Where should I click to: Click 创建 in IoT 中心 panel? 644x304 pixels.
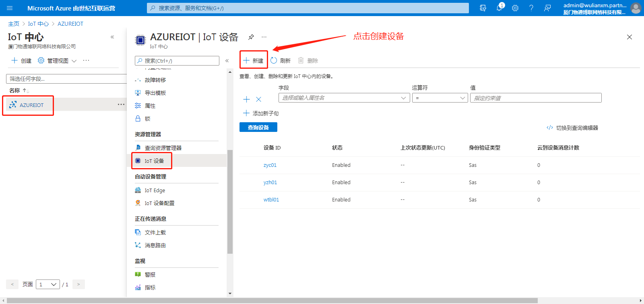coord(21,61)
